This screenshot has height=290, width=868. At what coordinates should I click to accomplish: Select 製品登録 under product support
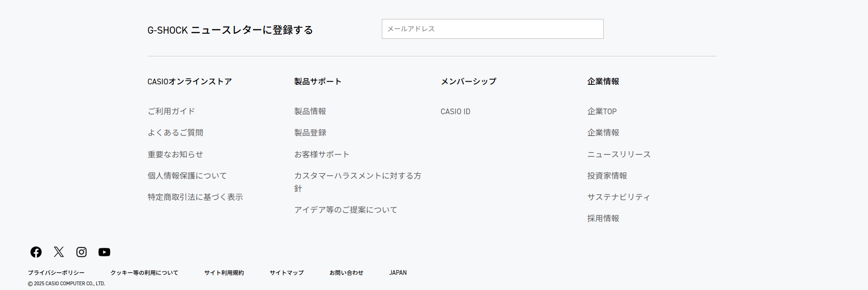(x=310, y=133)
